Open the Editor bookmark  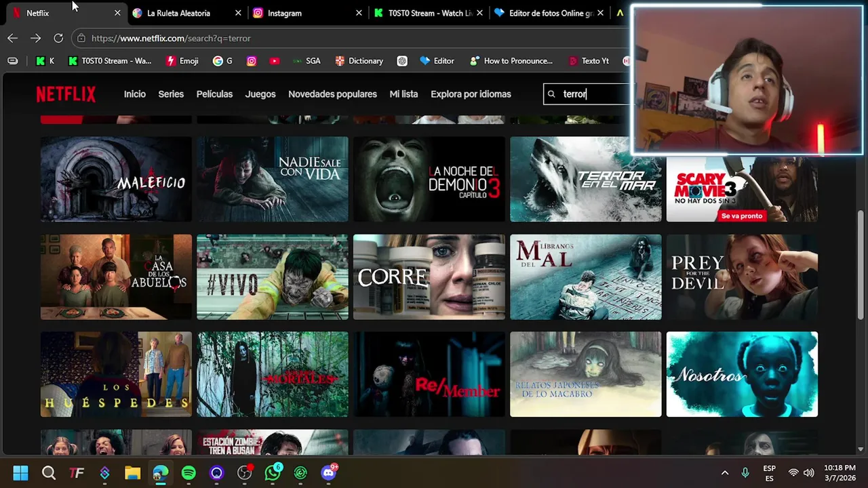[437, 61]
